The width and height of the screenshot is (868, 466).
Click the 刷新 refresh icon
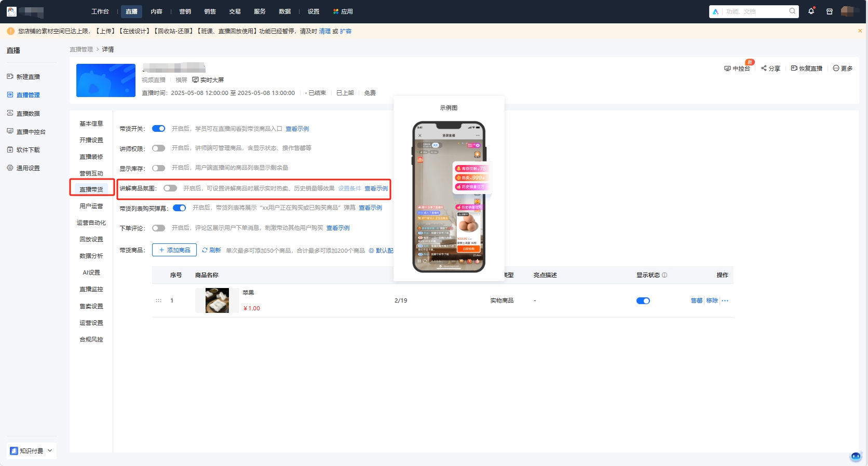click(205, 250)
